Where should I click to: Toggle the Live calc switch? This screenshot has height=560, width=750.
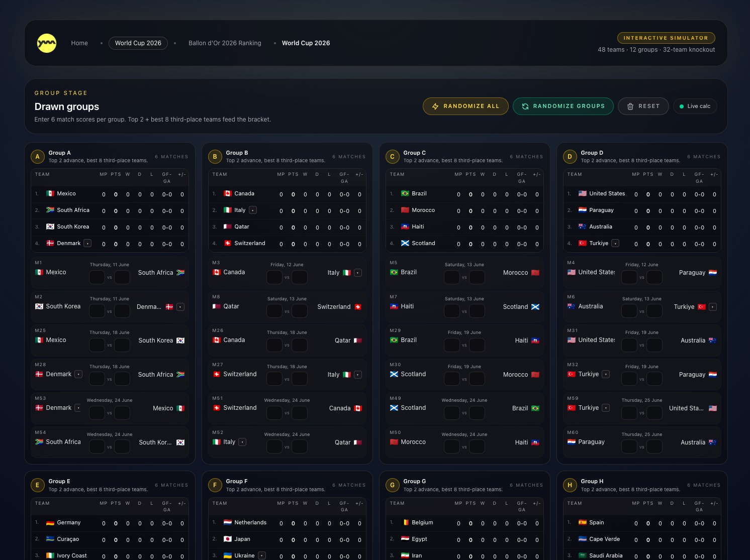[695, 106]
